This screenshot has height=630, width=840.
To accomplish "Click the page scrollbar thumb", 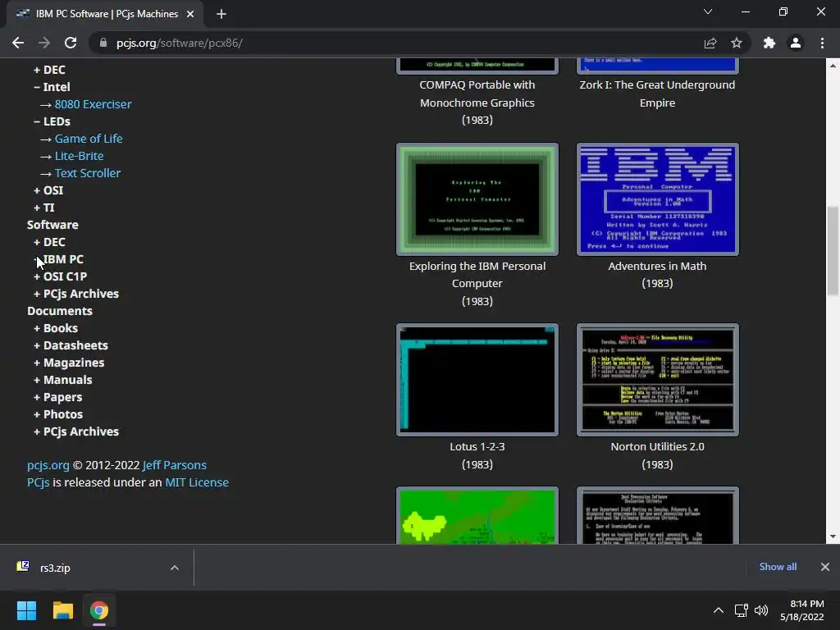I will 833,251.
